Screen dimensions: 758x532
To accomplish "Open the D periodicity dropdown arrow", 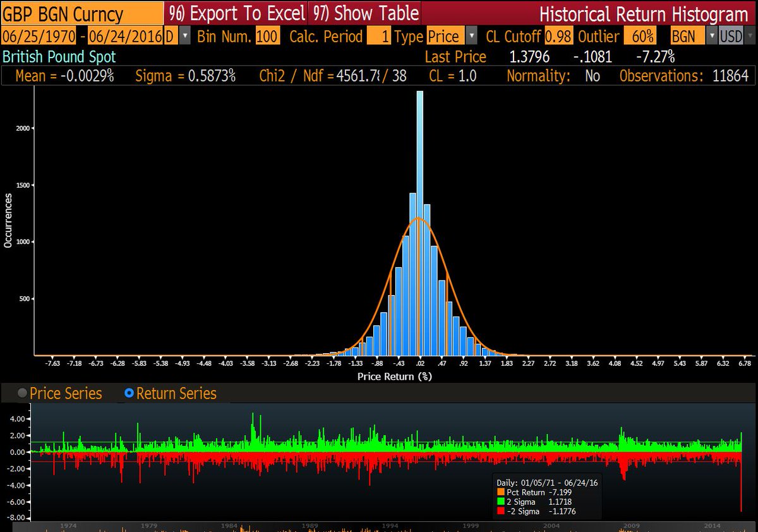I will [184, 37].
